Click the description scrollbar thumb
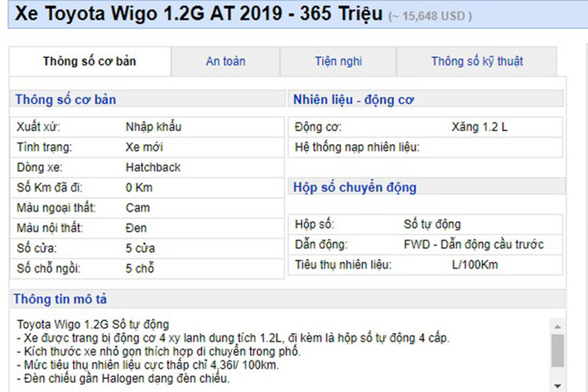 click(557, 351)
